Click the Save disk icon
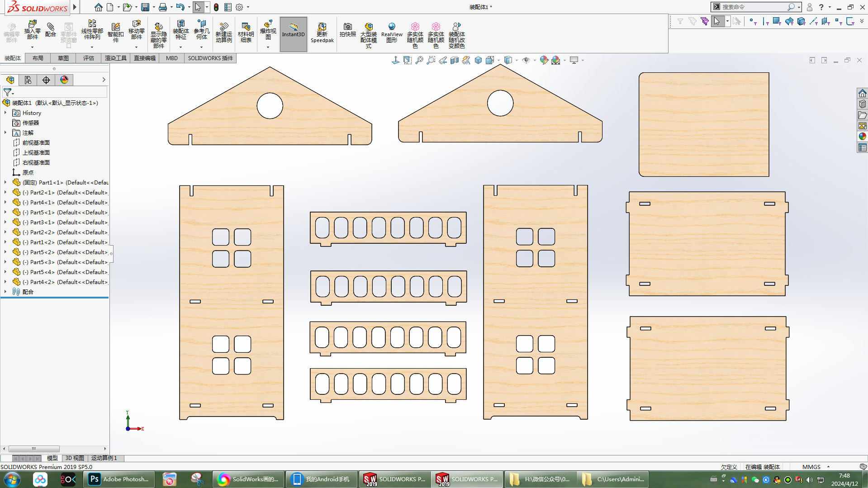Screen dimensions: 868x488 (x=145, y=7)
